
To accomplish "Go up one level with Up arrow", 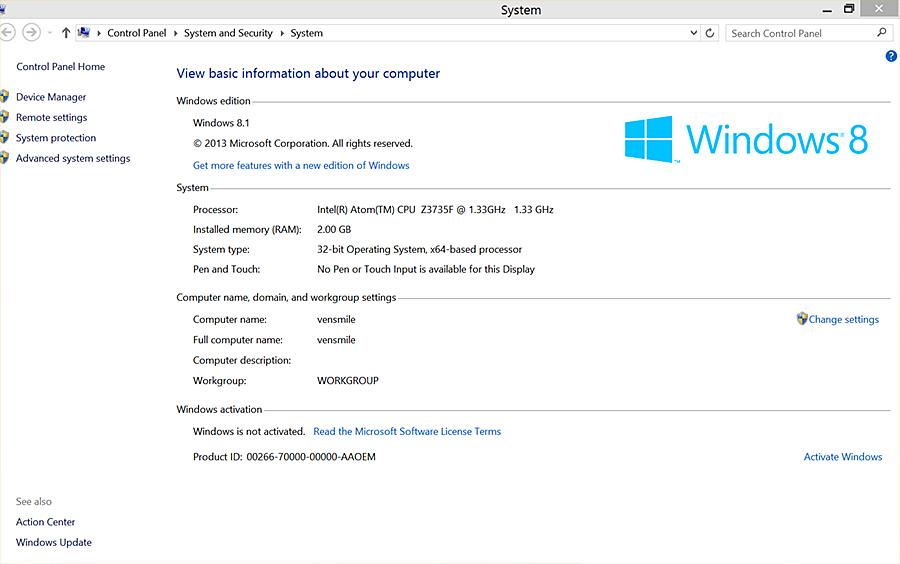I will [65, 33].
